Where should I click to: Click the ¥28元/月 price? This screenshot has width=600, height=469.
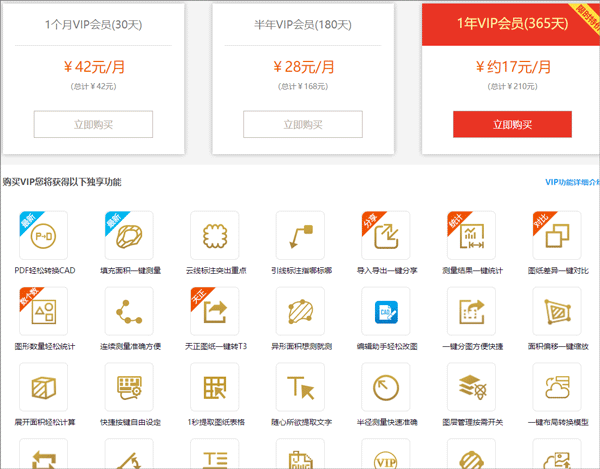303,67
